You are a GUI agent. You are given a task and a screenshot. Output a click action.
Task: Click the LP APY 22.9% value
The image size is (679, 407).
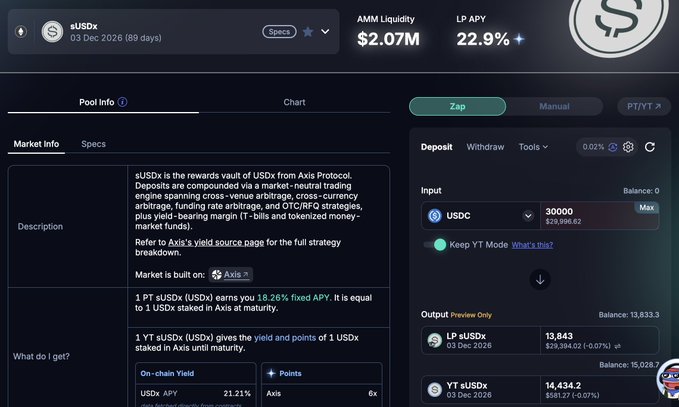coord(483,39)
